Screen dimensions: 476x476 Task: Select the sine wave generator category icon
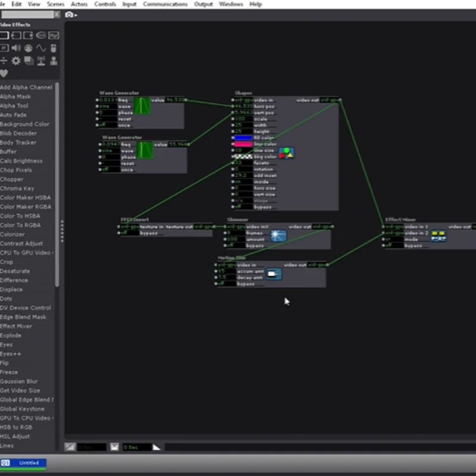click(x=41, y=48)
